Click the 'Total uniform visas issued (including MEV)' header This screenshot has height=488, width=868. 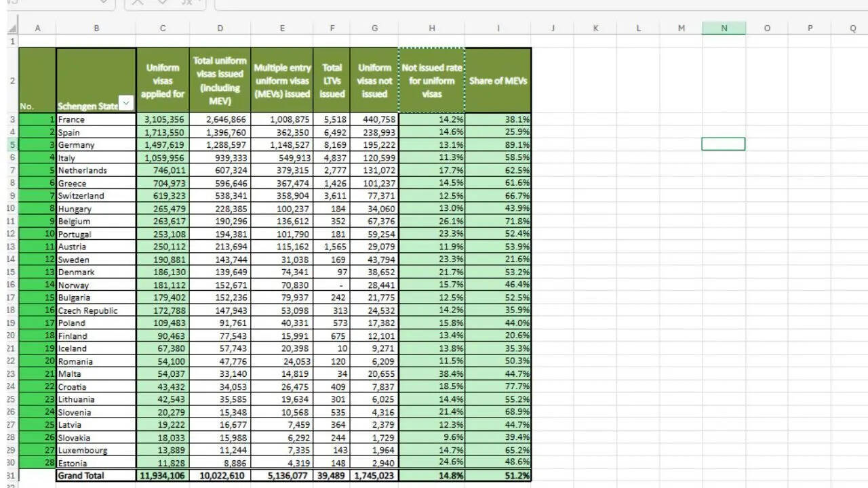point(220,81)
